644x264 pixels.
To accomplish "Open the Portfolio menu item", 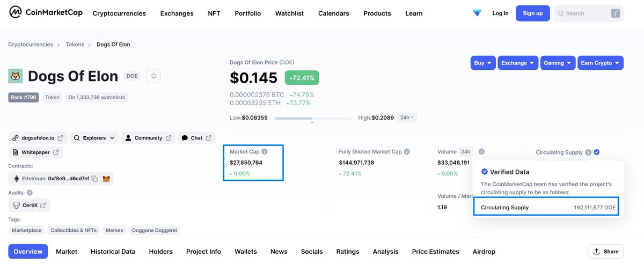I will click(247, 13).
